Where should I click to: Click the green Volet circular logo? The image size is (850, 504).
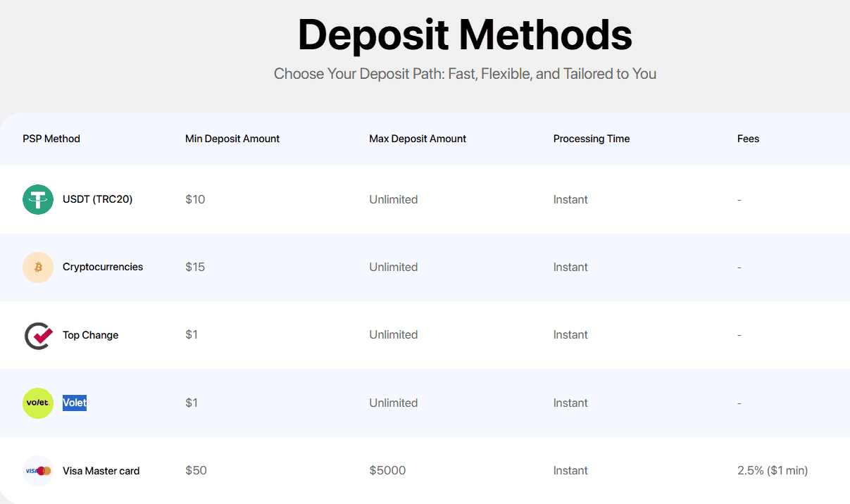(x=37, y=403)
